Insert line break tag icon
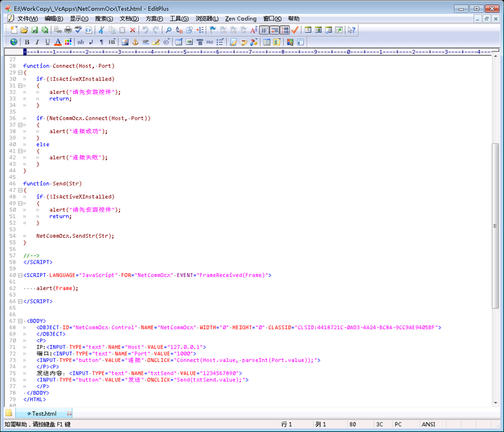Screen dimensions: 504x432 (91, 42)
